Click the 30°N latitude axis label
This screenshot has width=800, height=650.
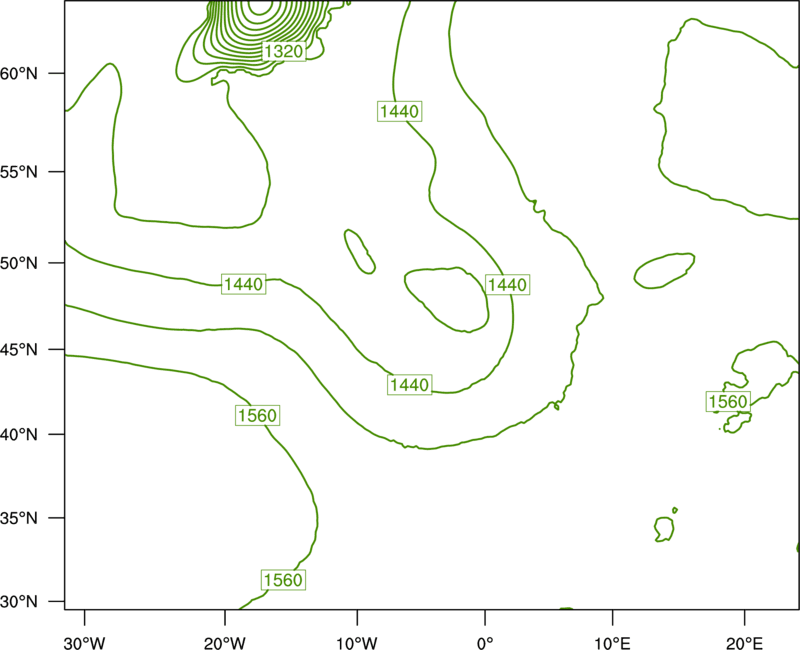click(x=19, y=602)
